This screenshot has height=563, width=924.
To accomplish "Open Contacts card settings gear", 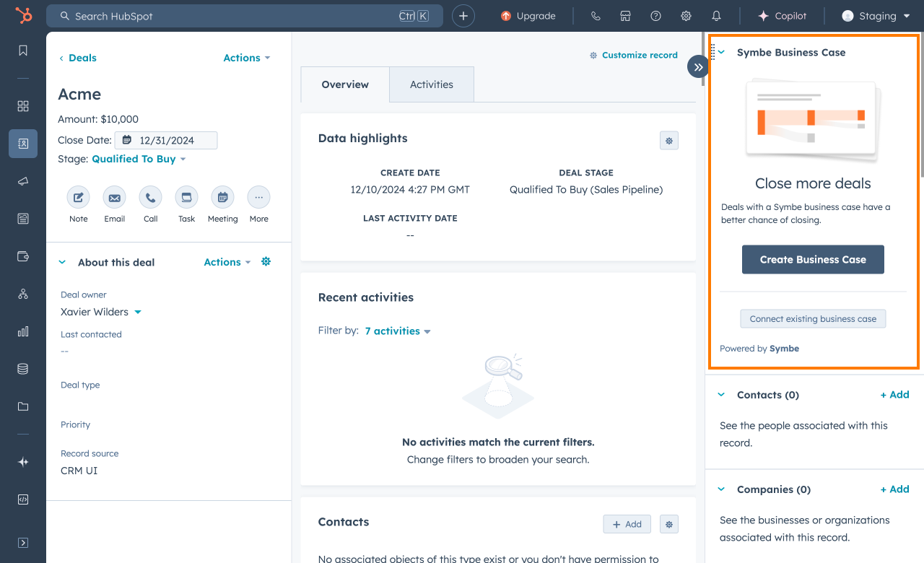I will pyautogui.click(x=669, y=524).
